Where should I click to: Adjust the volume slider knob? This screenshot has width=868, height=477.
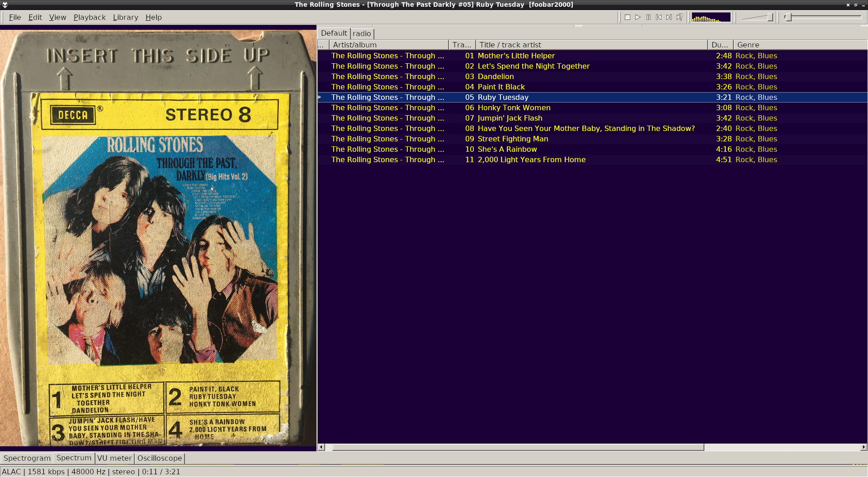(x=770, y=17)
